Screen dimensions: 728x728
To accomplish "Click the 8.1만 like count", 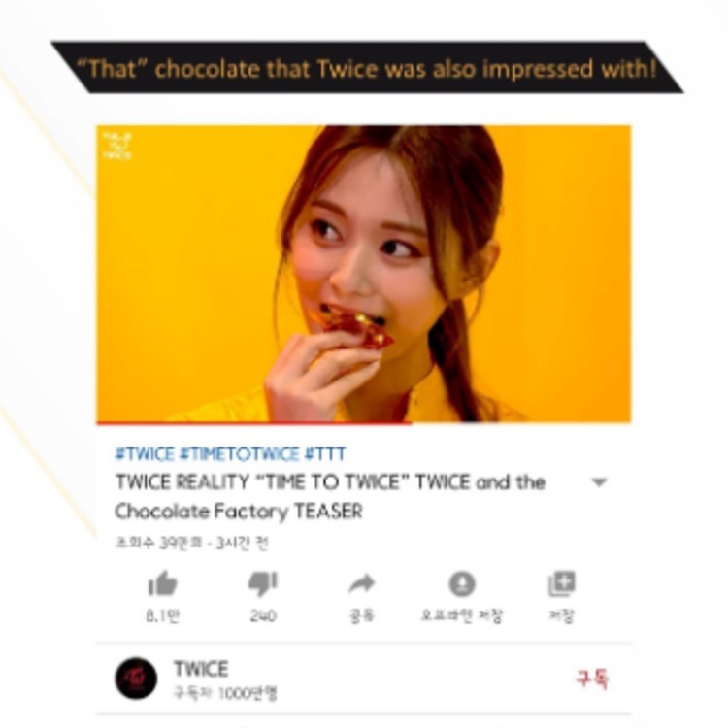I will coord(162,616).
